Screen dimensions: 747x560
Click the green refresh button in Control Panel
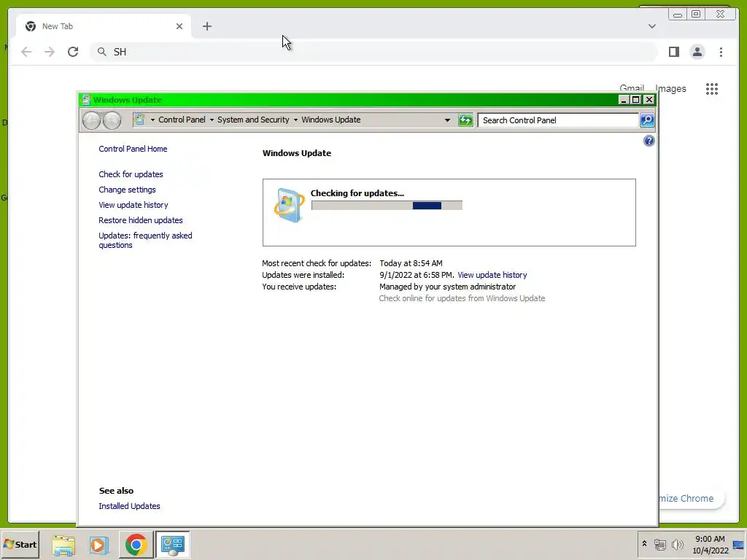[x=465, y=120]
